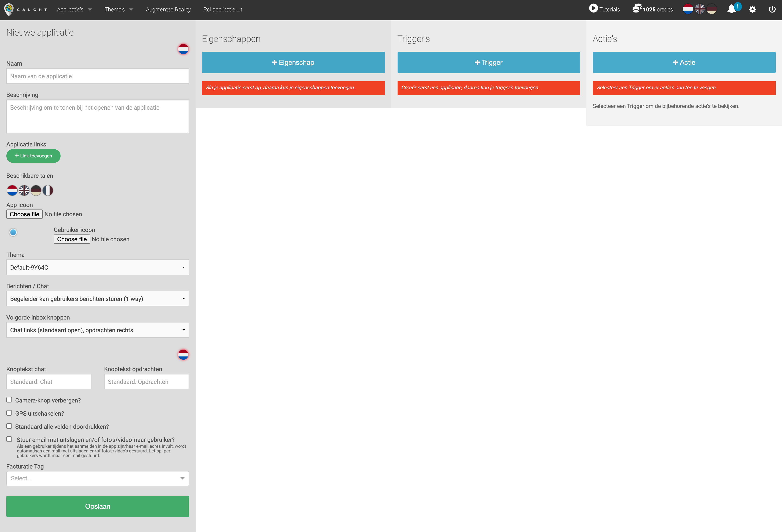
Task: Check 'GPS uitschakelen?' option
Action: tap(9, 413)
